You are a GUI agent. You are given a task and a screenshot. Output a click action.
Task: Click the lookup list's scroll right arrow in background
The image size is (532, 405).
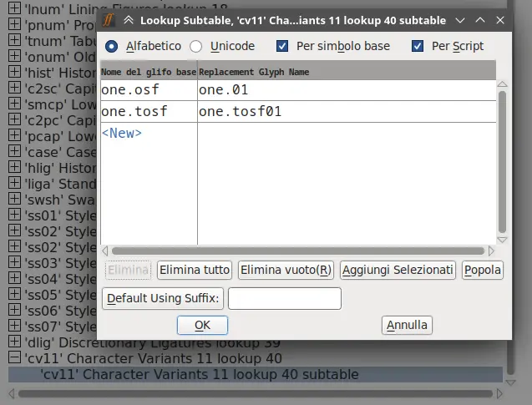click(499, 394)
